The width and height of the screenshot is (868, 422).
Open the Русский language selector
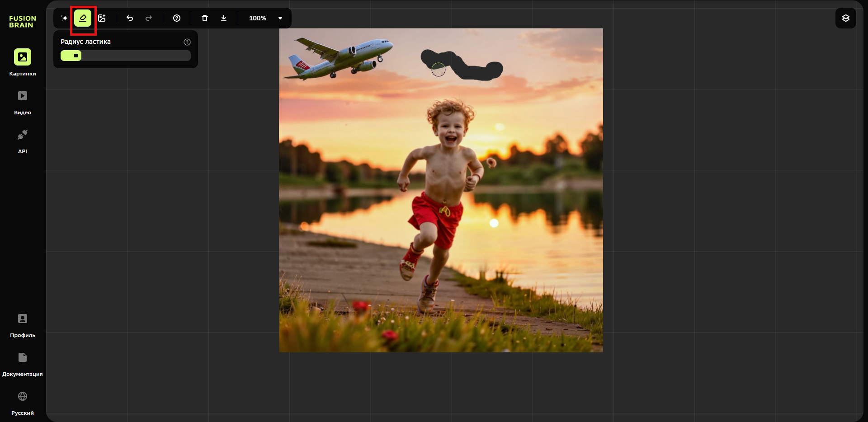coord(23,402)
